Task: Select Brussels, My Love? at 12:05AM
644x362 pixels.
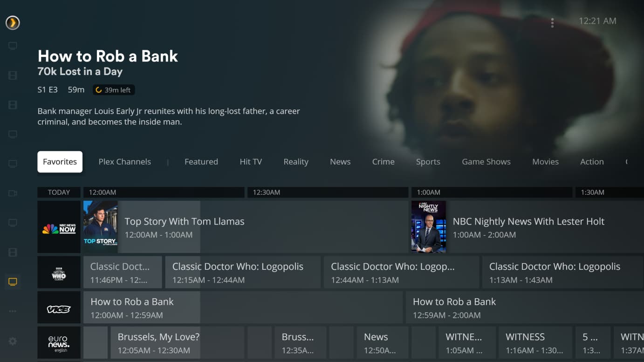Action: [x=177, y=343]
